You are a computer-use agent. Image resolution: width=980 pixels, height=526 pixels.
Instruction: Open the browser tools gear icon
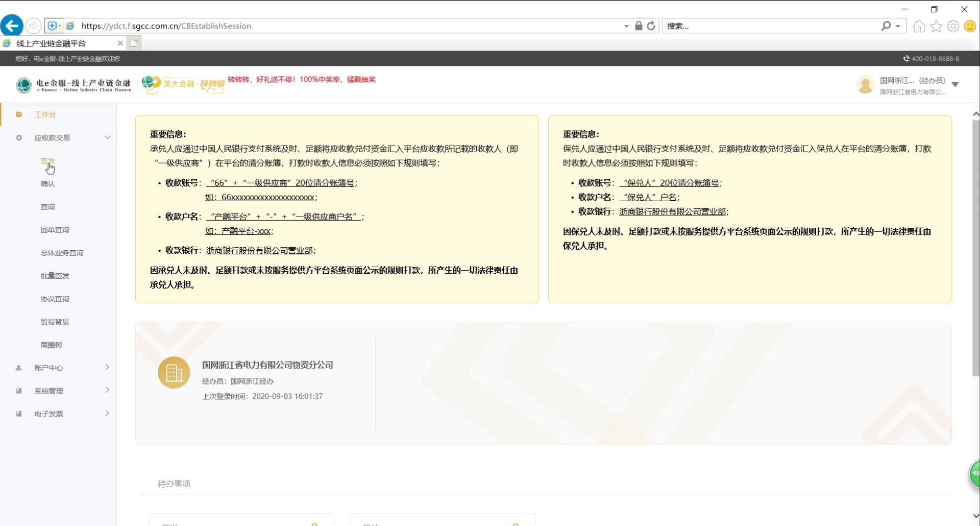(953, 26)
